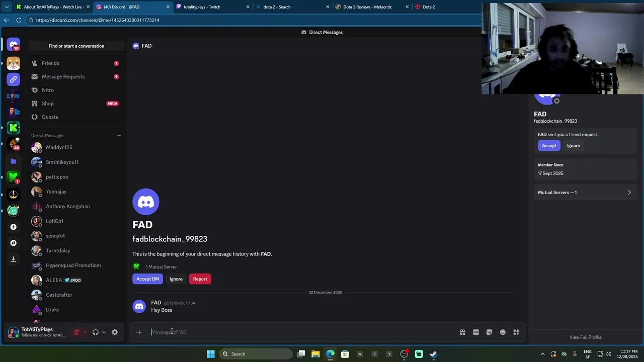Open microphone input options arrow
The width and height of the screenshot is (644, 362).
point(85,332)
